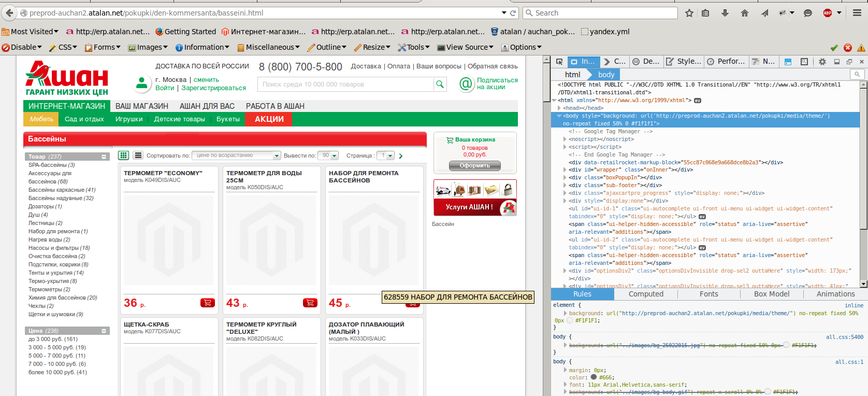Open the devtools Console tab
This screenshot has width=868, height=396.
(614, 61)
